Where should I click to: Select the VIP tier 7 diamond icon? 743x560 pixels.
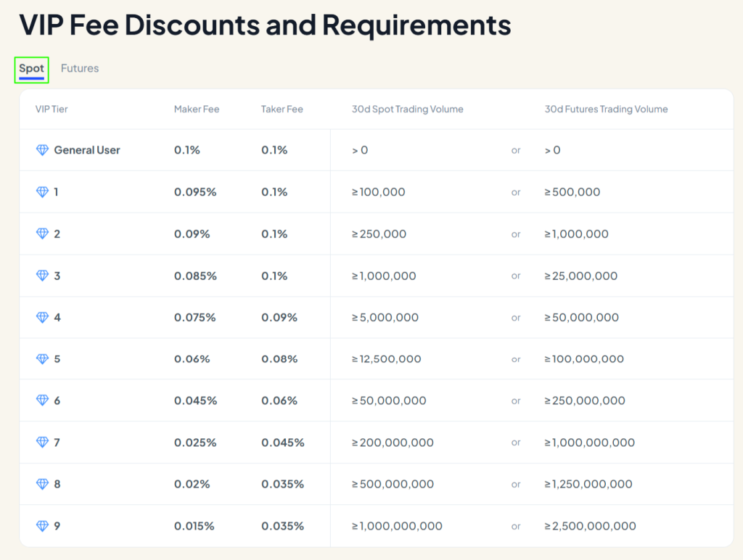pos(41,442)
